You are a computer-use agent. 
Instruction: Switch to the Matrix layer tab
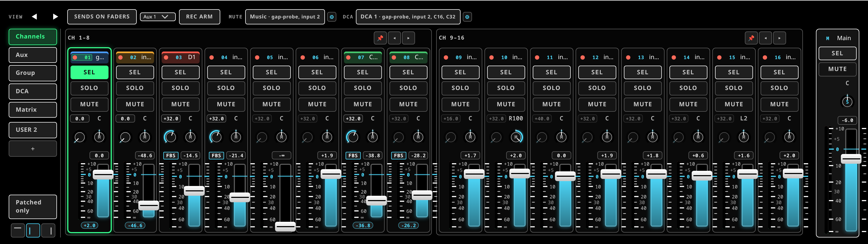tap(33, 110)
